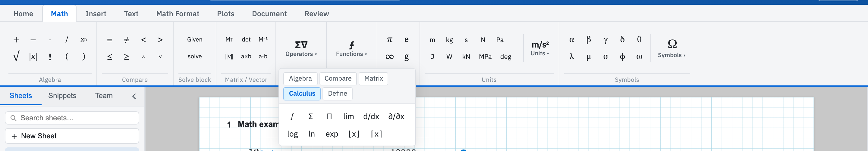Screen dimensions: 868x151
Task: Insert the square root symbol
Action: [x=16, y=57]
